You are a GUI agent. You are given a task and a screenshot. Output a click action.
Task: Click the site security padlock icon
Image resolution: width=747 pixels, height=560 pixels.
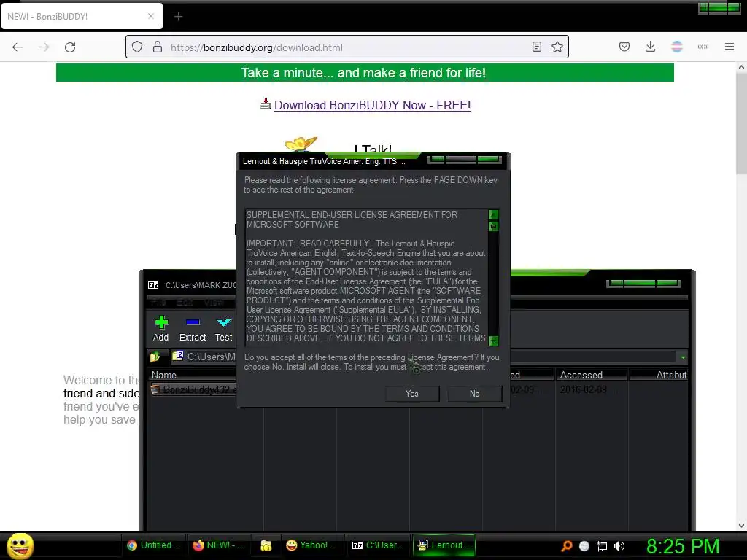[x=158, y=47]
